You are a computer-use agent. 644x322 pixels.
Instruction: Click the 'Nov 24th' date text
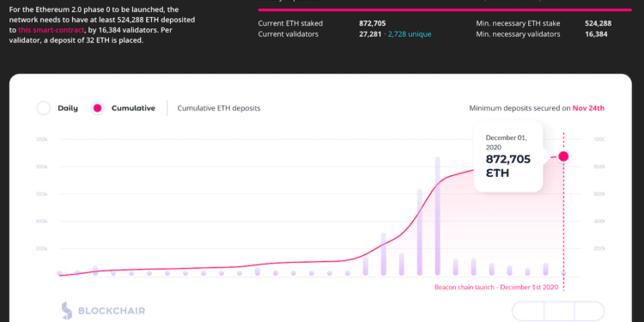(588, 108)
